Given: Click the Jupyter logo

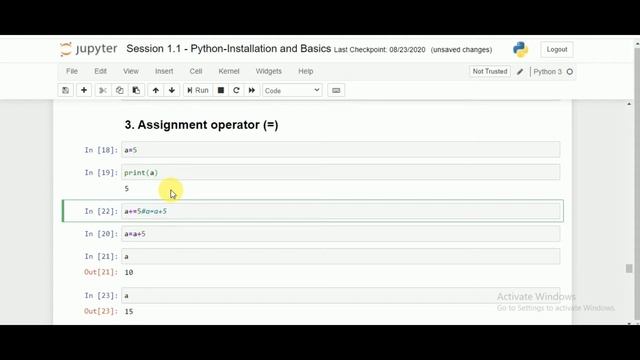Looking at the screenshot, I should pos(89,49).
